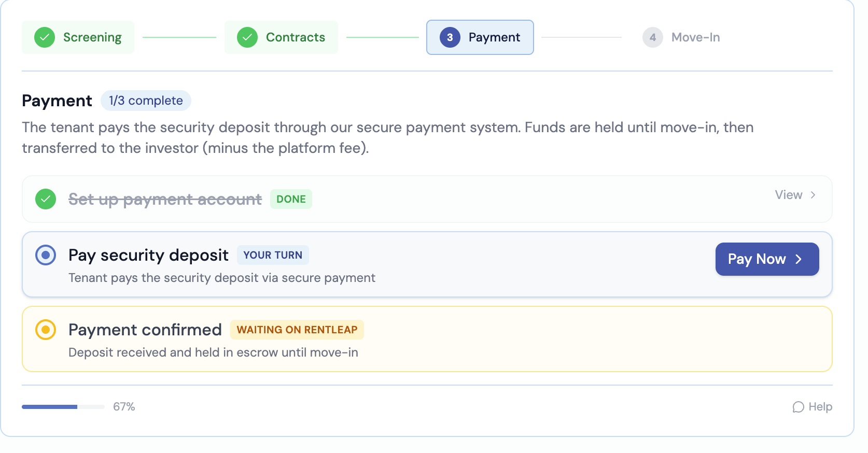Click the Help speech bubble icon
Screen dimensions: 868x453
[x=798, y=407]
